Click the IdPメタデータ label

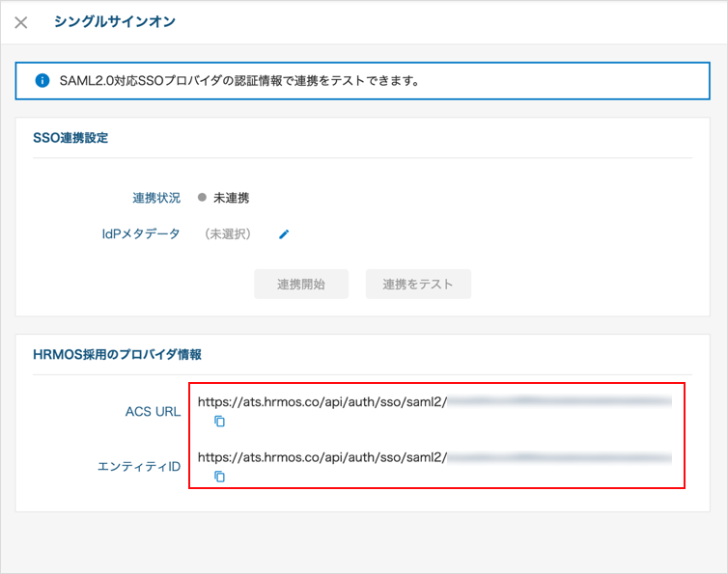pos(141,233)
